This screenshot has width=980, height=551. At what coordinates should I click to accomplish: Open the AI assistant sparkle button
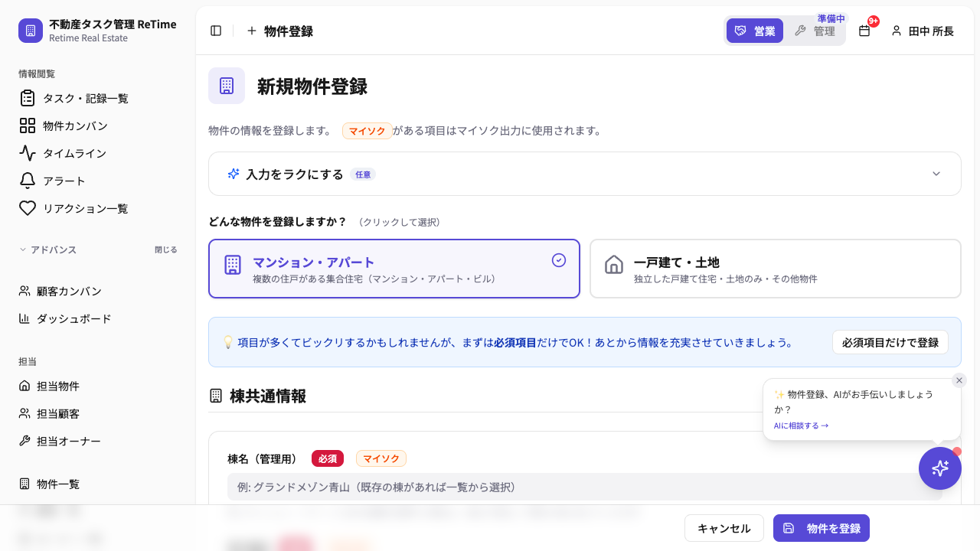940,468
